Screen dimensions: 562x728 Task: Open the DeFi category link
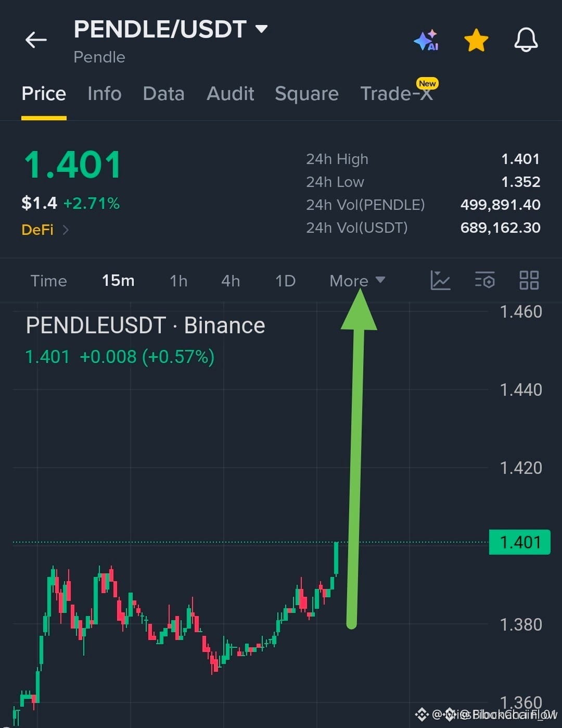[45, 230]
